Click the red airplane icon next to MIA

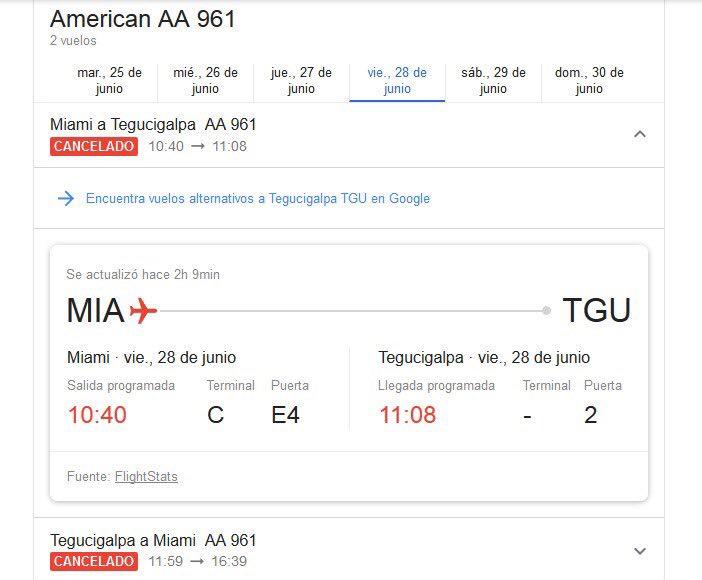tap(143, 310)
